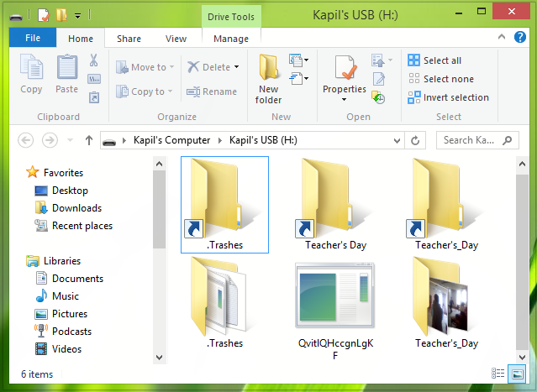
Task: Click the History icon in Open group
Action: [x=378, y=97]
